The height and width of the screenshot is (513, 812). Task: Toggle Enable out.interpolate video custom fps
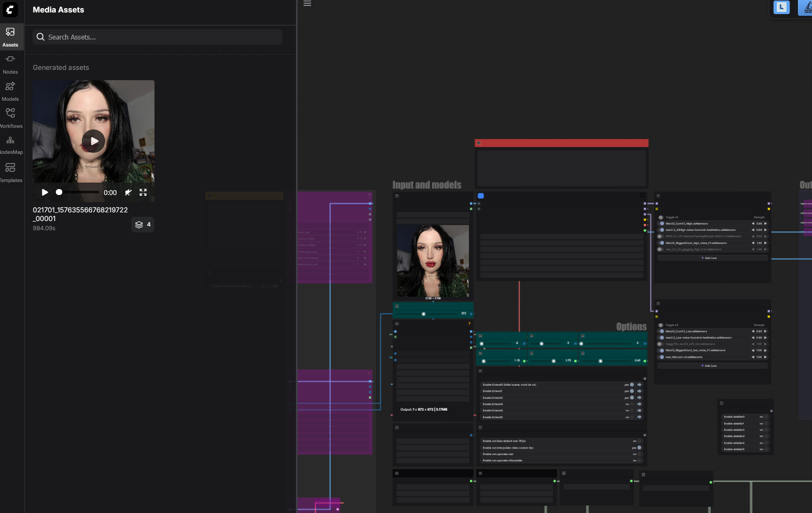tap(640, 448)
